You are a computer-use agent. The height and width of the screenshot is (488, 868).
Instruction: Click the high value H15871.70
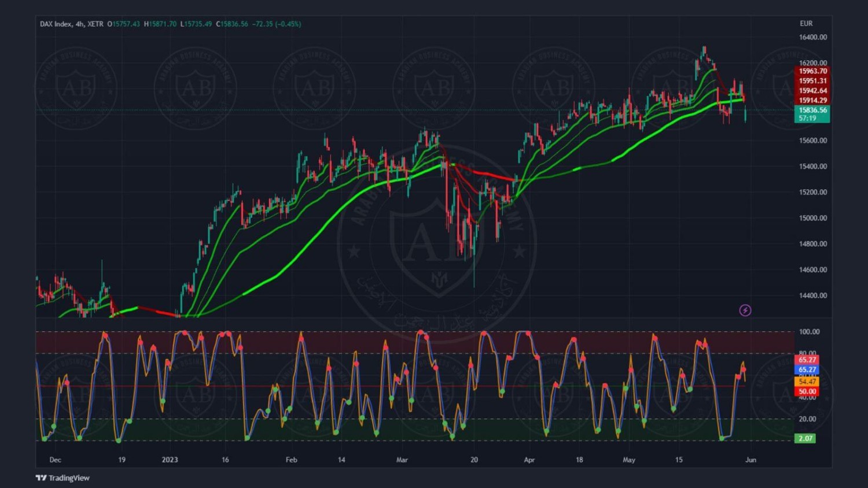[x=160, y=24]
